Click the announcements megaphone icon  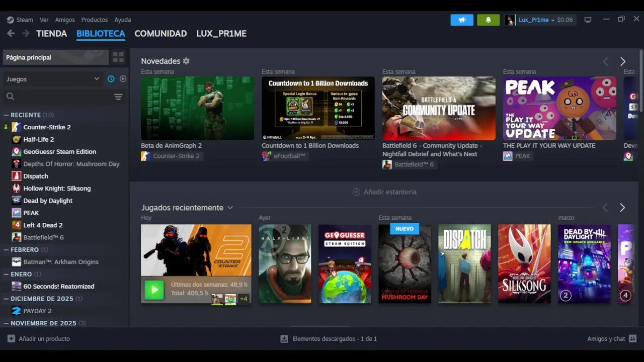click(462, 20)
